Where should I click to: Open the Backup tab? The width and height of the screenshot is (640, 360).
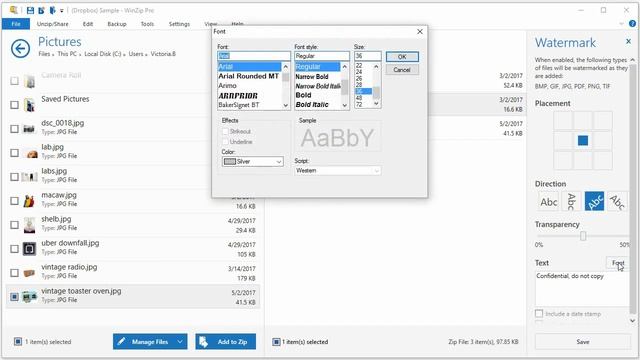pyautogui.click(x=117, y=24)
